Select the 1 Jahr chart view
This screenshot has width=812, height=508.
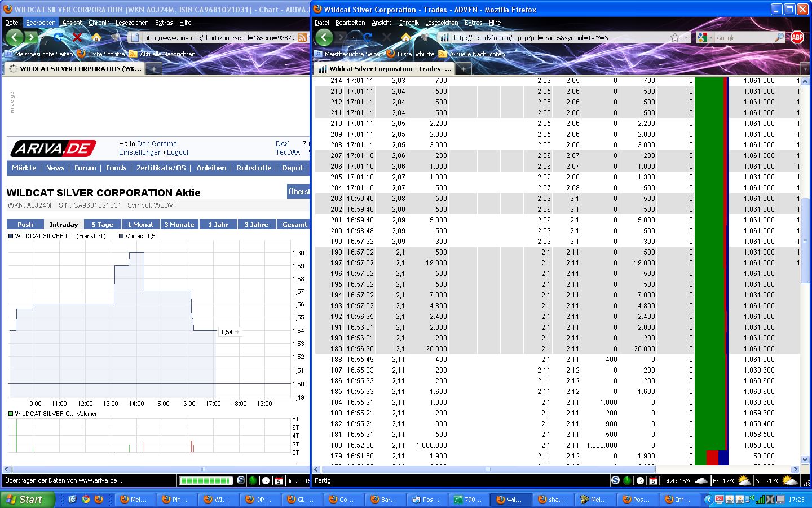(x=218, y=224)
